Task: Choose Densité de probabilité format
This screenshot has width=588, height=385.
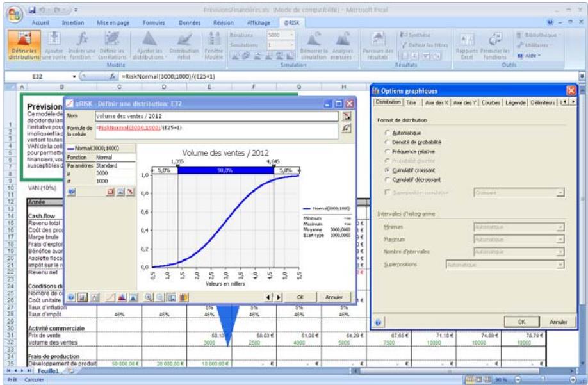Action: 388,142
